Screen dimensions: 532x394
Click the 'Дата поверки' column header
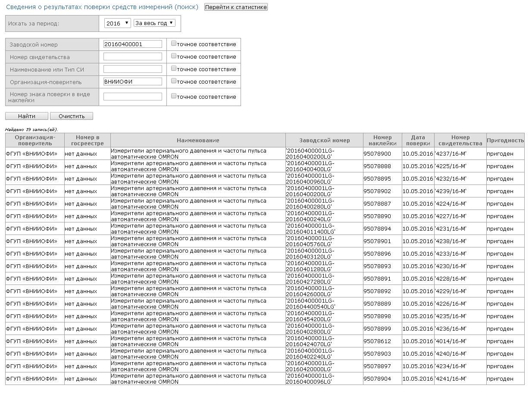click(418, 140)
